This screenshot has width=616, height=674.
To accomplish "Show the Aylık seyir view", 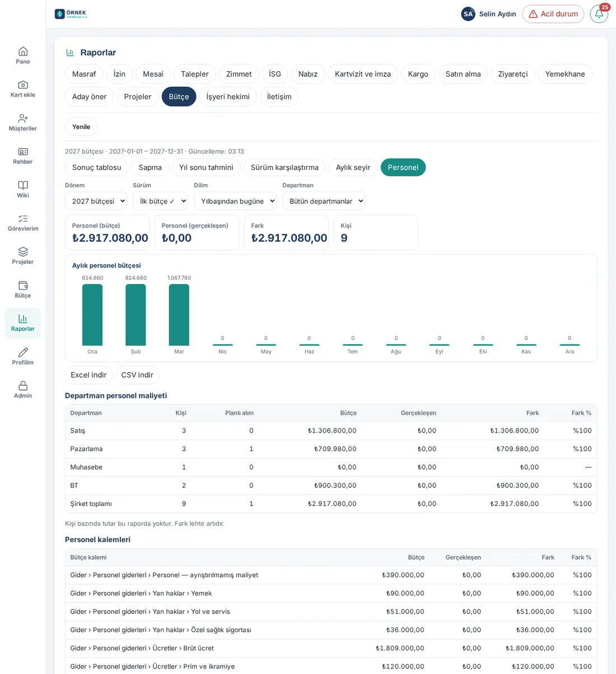I will [353, 168].
